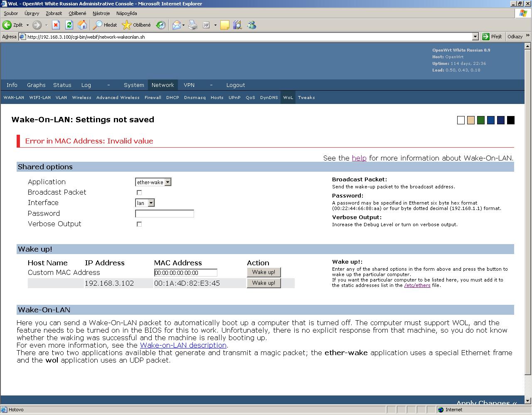The image size is (532, 415).
Task: Click the Messenger people icon
Action: 251,25
